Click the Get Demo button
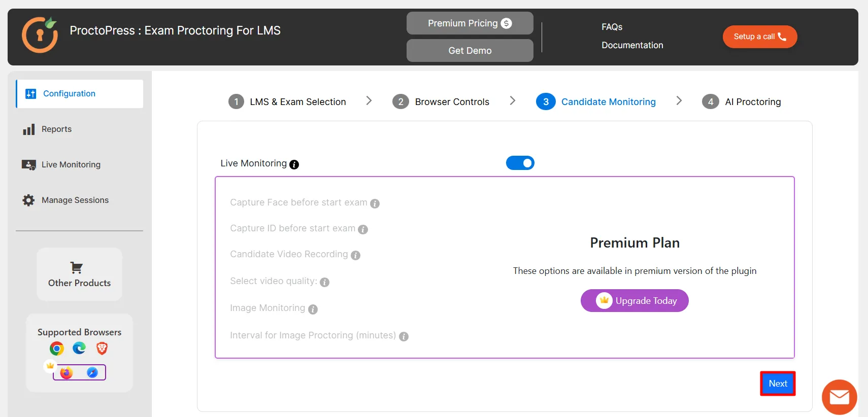The image size is (868, 417). click(470, 51)
